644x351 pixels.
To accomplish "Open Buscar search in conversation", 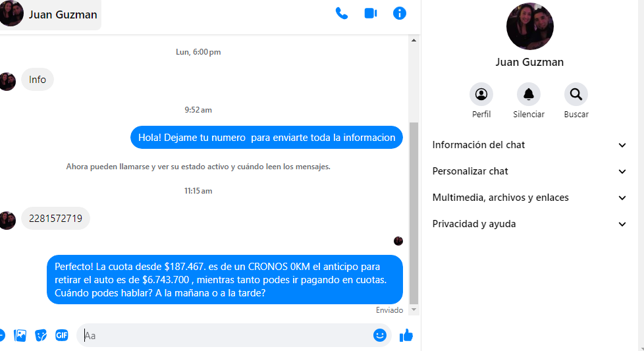I will pyautogui.click(x=576, y=94).
